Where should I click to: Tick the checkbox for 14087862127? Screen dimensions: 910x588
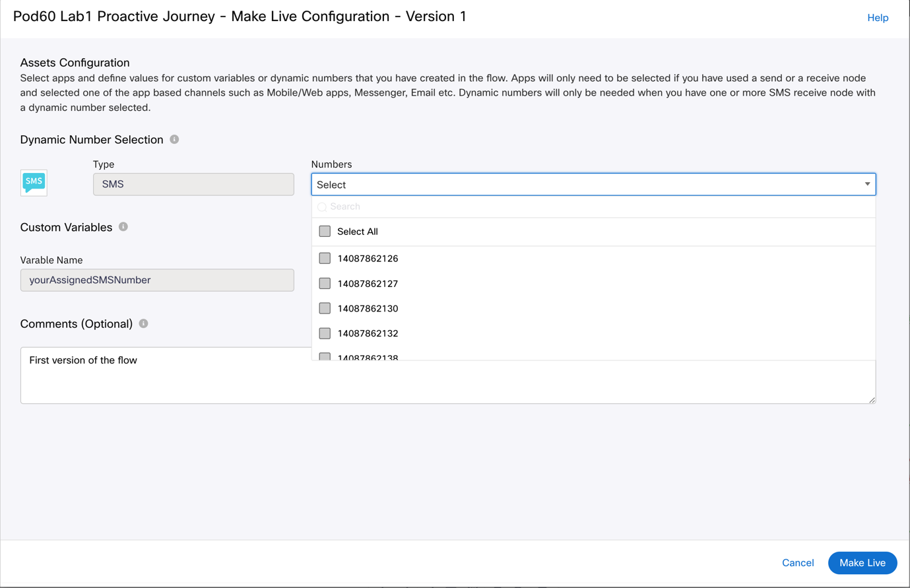[325, 283]
